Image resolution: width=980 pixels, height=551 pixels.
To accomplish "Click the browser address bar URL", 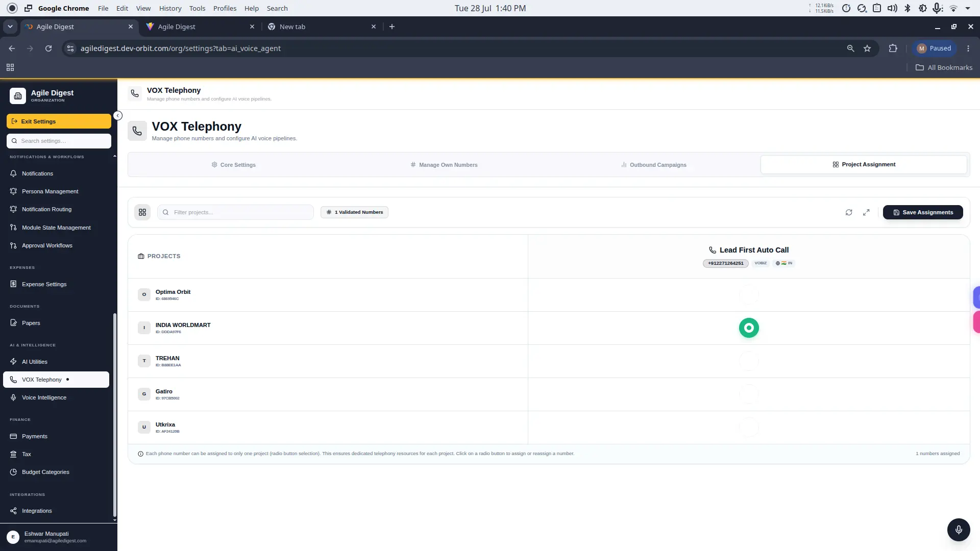I will (181, 48).
